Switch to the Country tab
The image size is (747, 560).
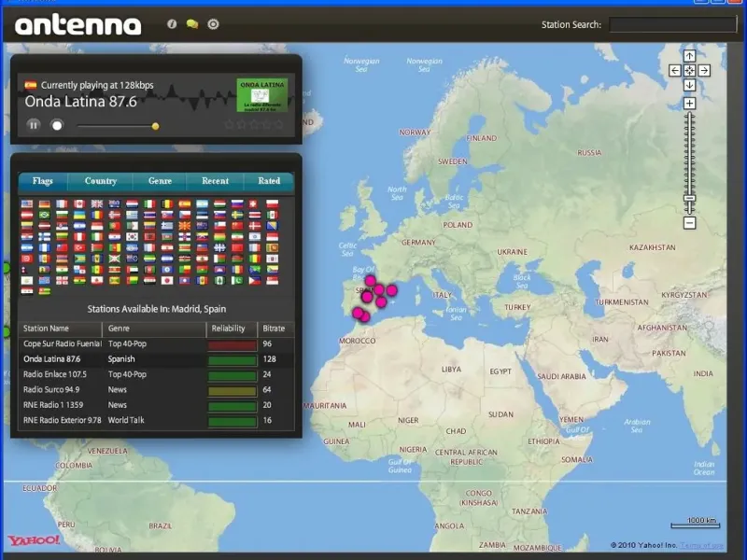tap(101, 181)
